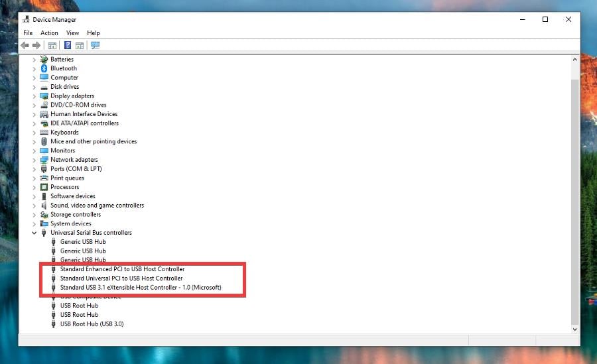Select Standard Enhanced PCI to USB Host Controller
Viewport: 597px width, 364px height.
coord(122,269)
